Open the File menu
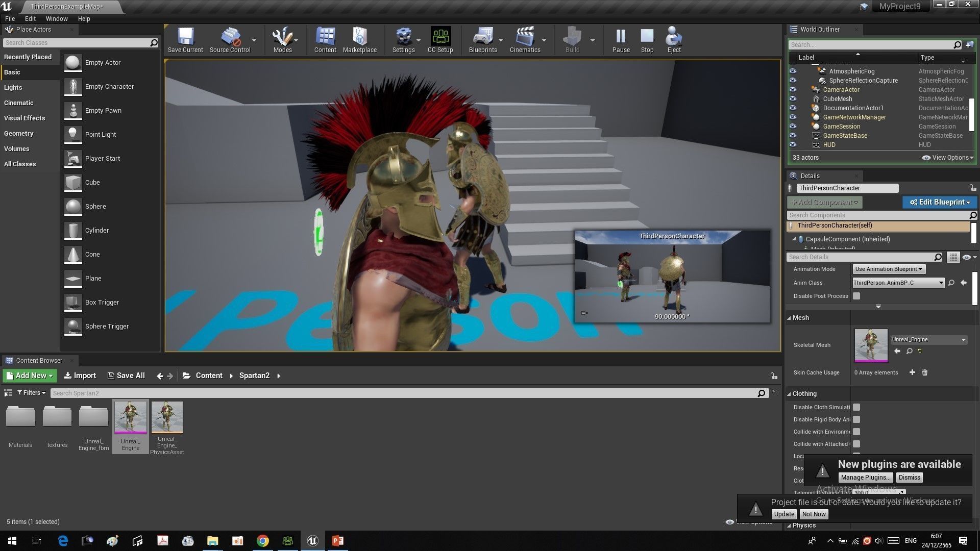The height and width of the screenshot is (551, 980). pos(10,18)
